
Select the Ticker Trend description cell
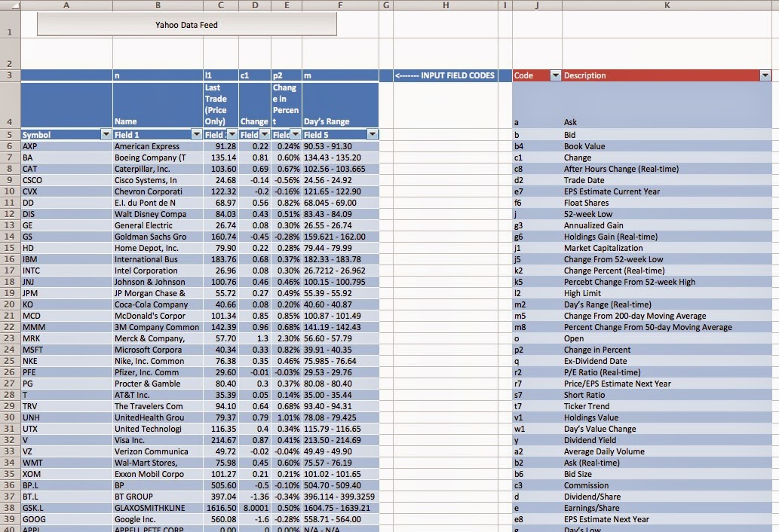[667, 406]
